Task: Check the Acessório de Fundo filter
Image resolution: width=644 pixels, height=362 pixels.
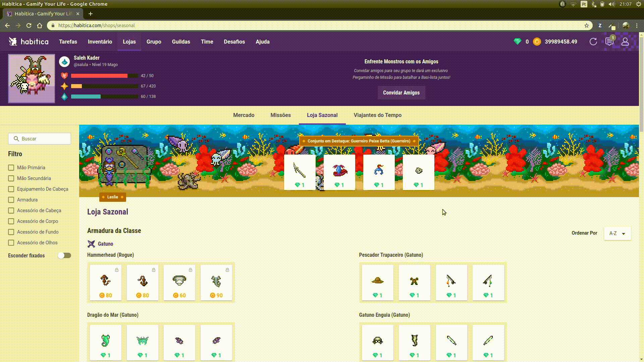Action: [x=11, y=232]
